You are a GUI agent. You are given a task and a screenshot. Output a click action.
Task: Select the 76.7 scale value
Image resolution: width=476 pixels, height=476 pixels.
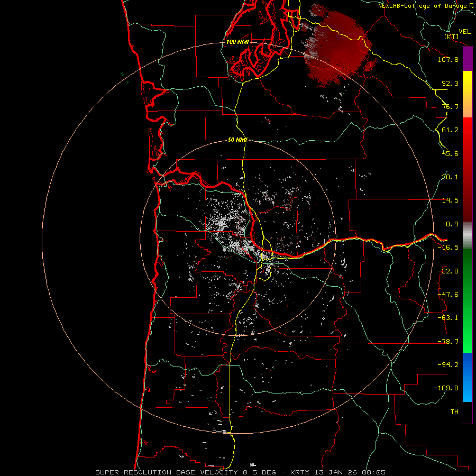tap(450, 106)
